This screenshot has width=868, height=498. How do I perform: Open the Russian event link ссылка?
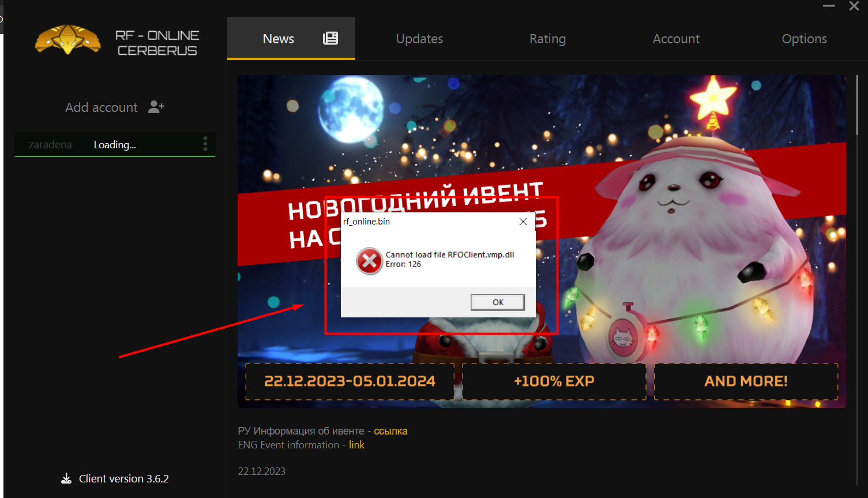point(390,431)
